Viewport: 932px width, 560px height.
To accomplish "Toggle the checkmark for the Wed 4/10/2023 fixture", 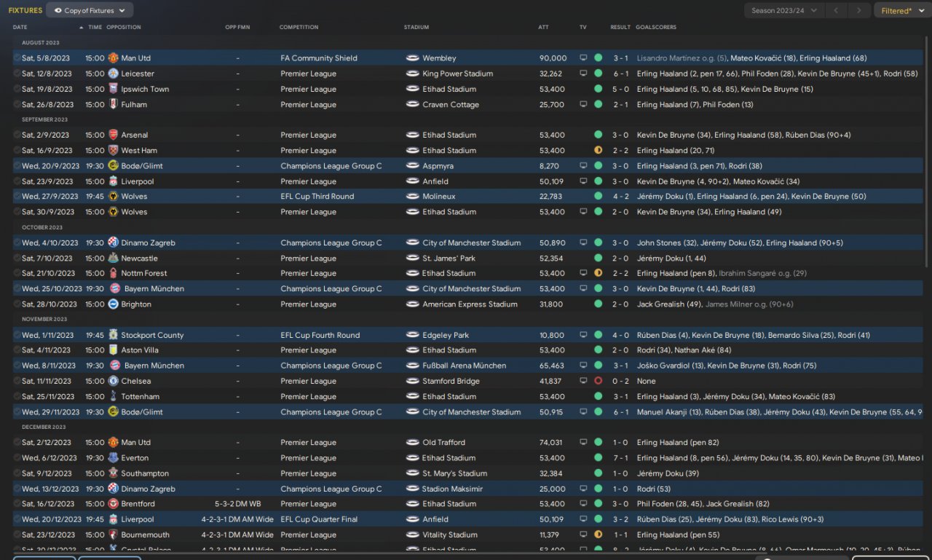I will pos(17,242).
